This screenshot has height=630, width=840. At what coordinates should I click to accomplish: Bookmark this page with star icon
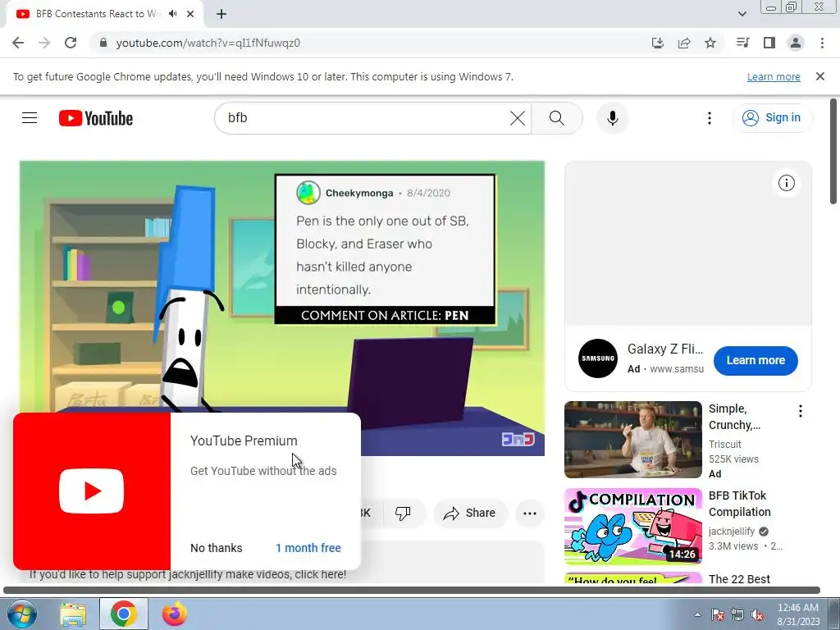pyautogui.click(x=710, y=43)
